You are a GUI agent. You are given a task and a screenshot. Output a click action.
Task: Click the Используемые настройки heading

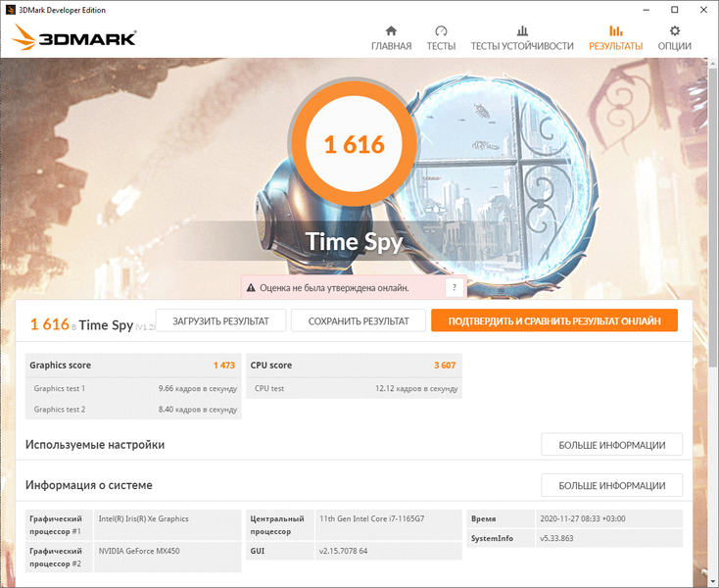click(95, 445)
